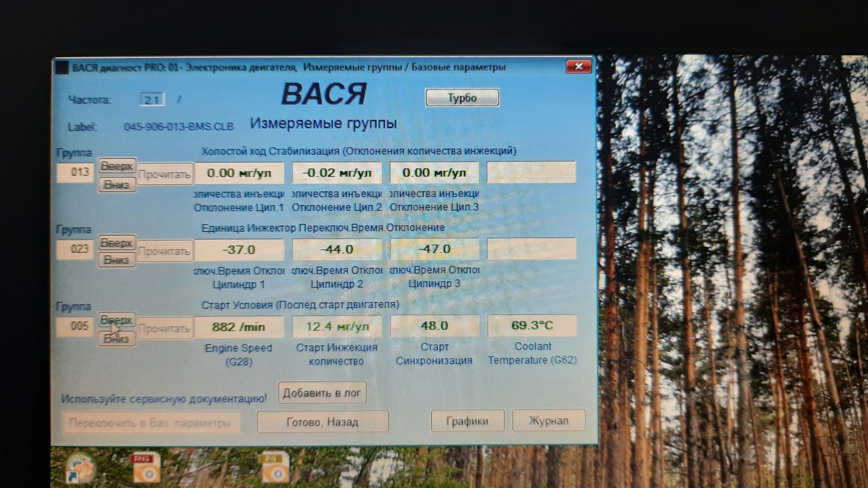Click the group number field 023
The image size is (868, 488).
click(75, 249)
